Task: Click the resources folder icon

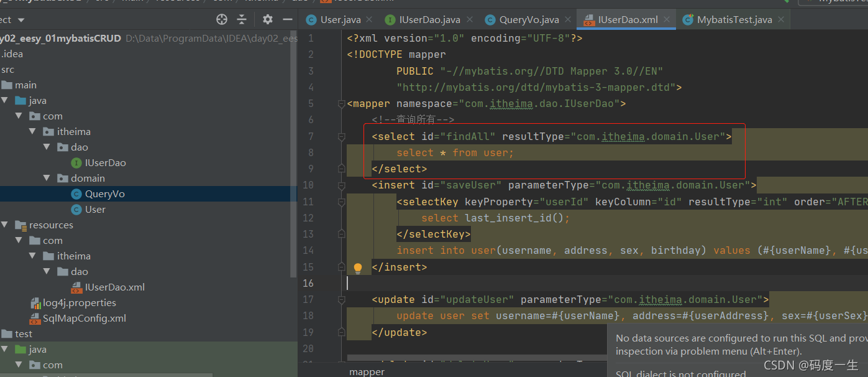Action: 21,225
